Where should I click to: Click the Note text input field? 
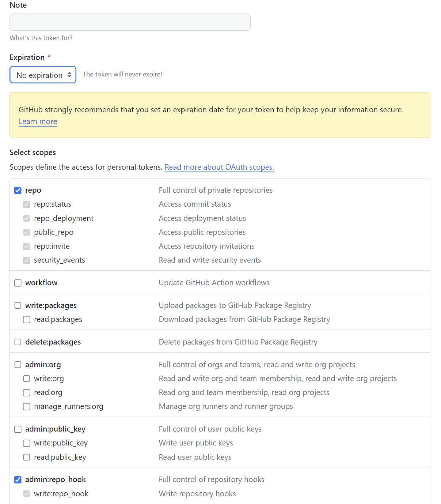click(x=130, y=22)
